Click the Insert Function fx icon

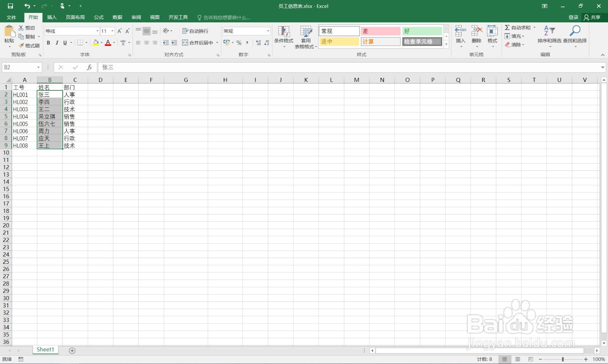pos(90,67)
